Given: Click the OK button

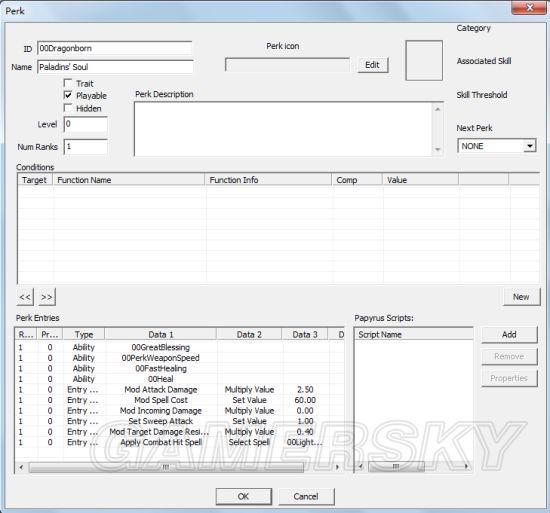Looking at the screenshot, I should (x=243, y=496).
